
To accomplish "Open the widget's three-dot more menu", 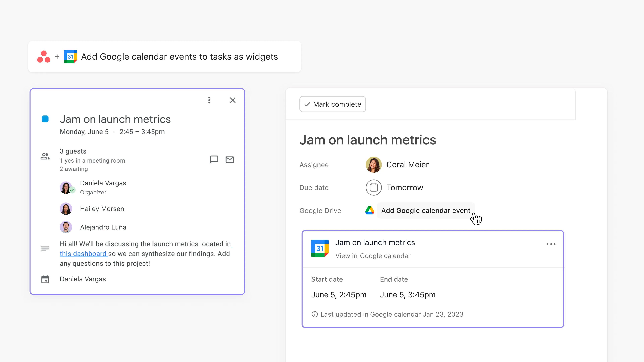I will (x=551, y=244).
